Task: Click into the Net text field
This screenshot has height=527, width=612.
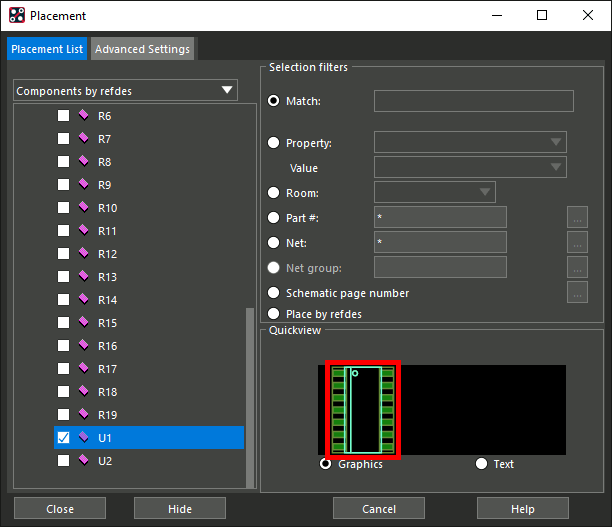Action: pyautogui.click(x=440, y=242)
